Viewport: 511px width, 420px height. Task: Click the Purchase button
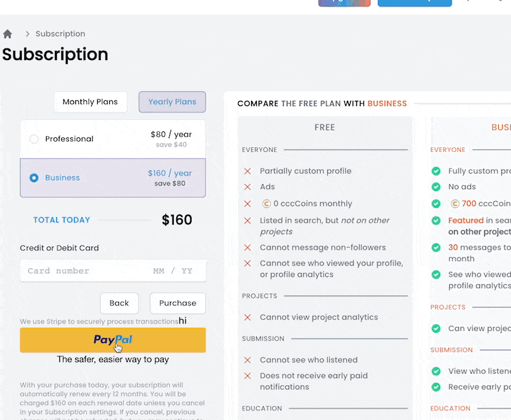tap(178, 303)
